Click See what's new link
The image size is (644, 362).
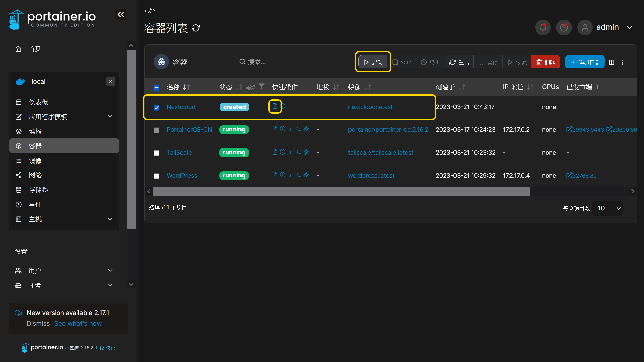(78, 323)
